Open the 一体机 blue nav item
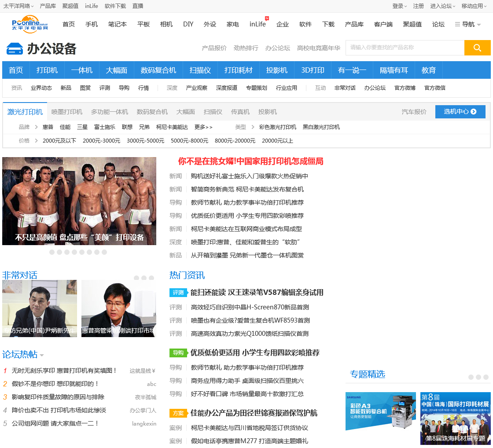493x448 pixels. 82,70
